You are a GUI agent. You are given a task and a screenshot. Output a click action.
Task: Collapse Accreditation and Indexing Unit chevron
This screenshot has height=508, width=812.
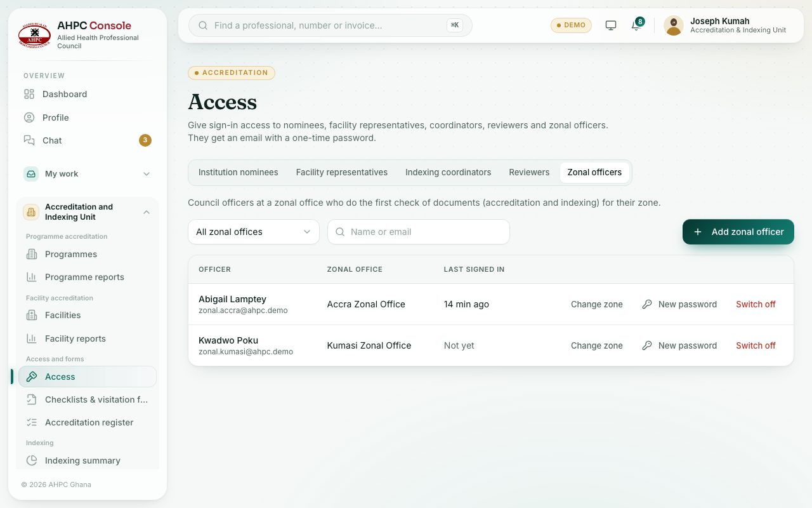click(x=147, y=212)
